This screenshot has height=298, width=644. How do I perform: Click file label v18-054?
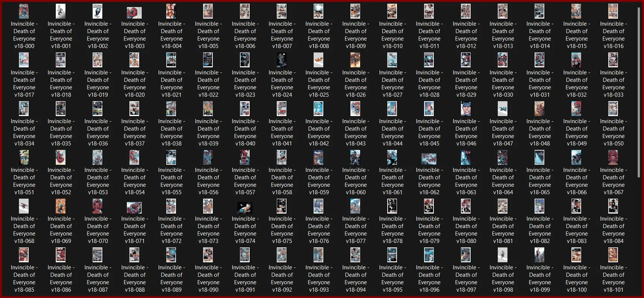[x=135, y=181]
